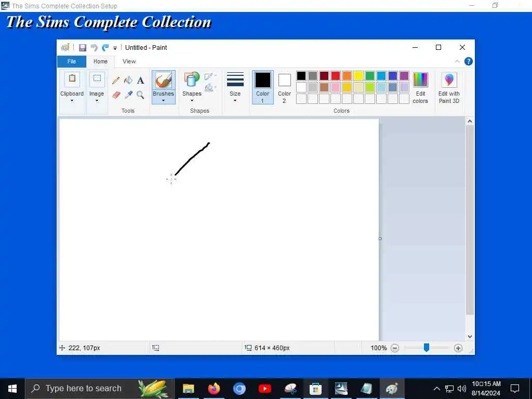This screenshot has width=532, height=399.
Task: Click the zoom slider handle
Action: (x=427, y=348)
